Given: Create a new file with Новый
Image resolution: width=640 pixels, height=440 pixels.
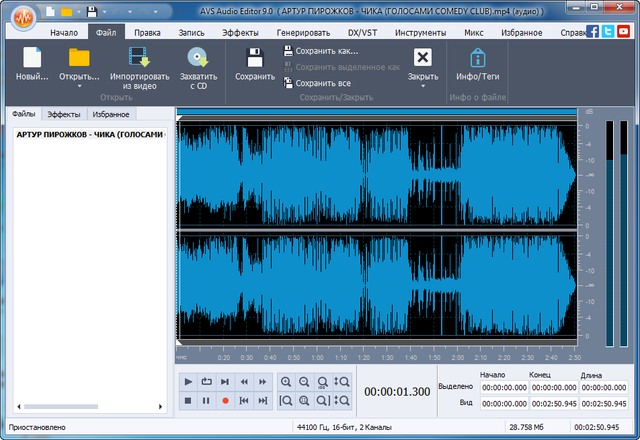Looking at the screenshot, I should 32,58.
